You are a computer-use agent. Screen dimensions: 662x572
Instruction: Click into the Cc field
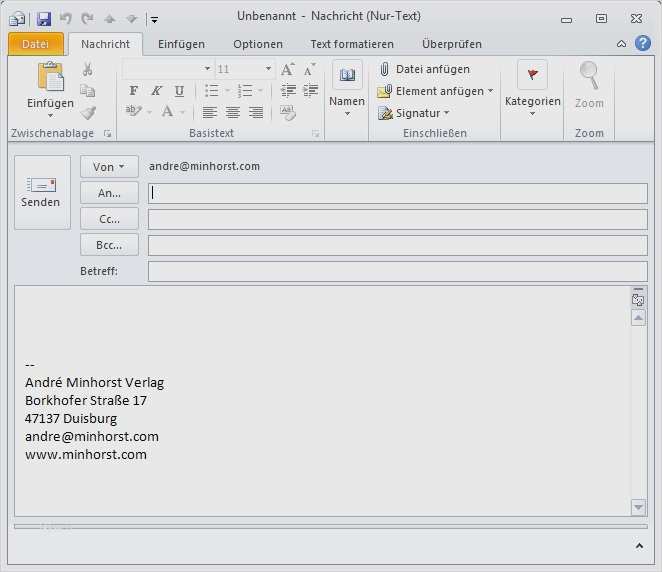point(397,220)
